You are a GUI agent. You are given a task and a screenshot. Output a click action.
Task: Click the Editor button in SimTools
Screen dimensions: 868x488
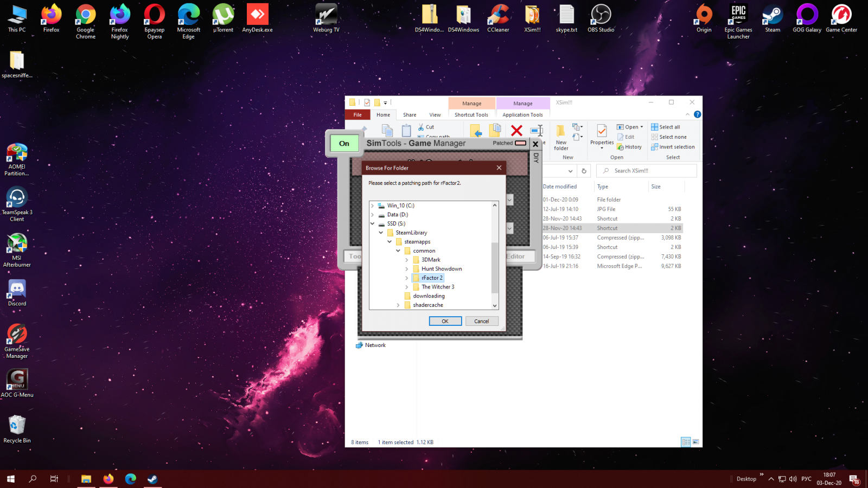[515, 256]
